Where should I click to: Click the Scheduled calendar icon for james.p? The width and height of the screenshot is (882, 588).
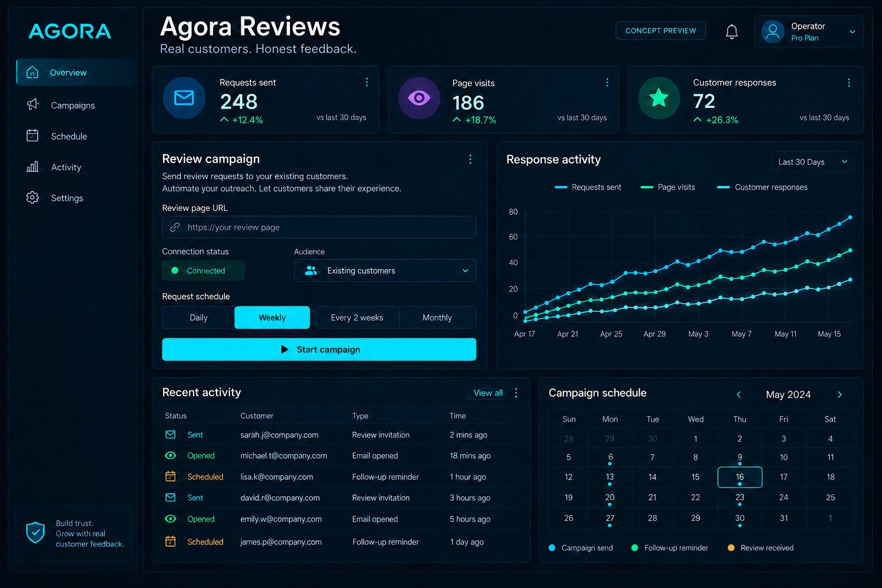[171, 541]
